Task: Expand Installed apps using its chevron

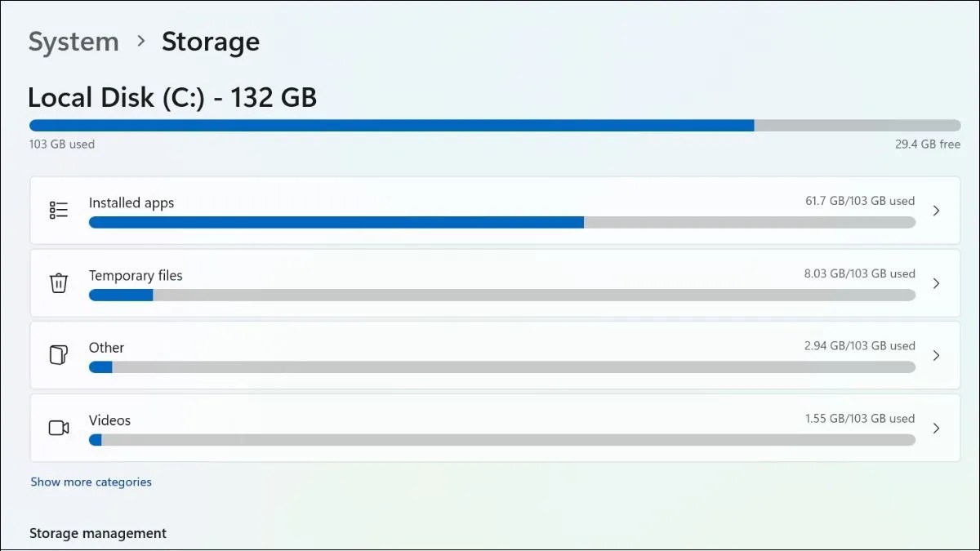Action: [936, 210]
